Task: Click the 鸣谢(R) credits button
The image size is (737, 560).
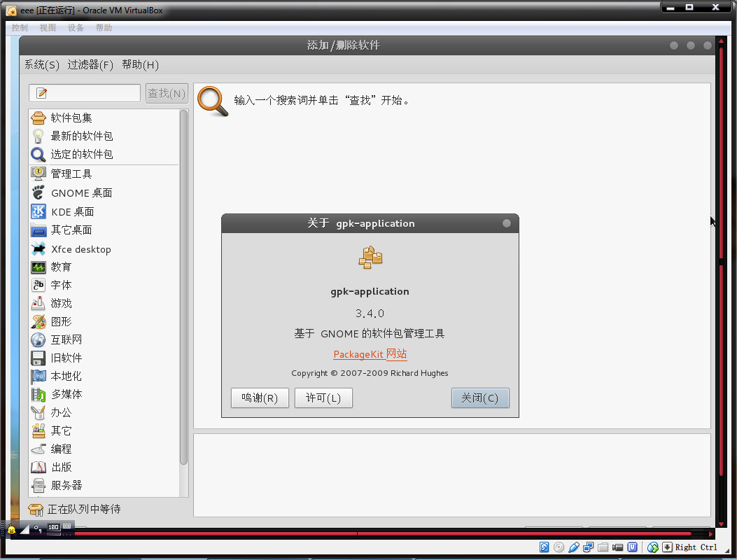Action: pyautogui.click(x=260, y=398)
